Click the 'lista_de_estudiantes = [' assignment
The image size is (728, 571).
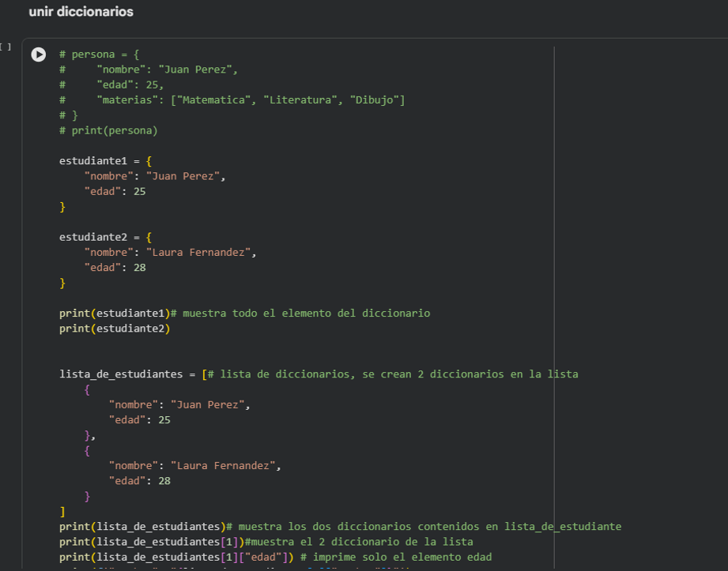coord(134,374)
